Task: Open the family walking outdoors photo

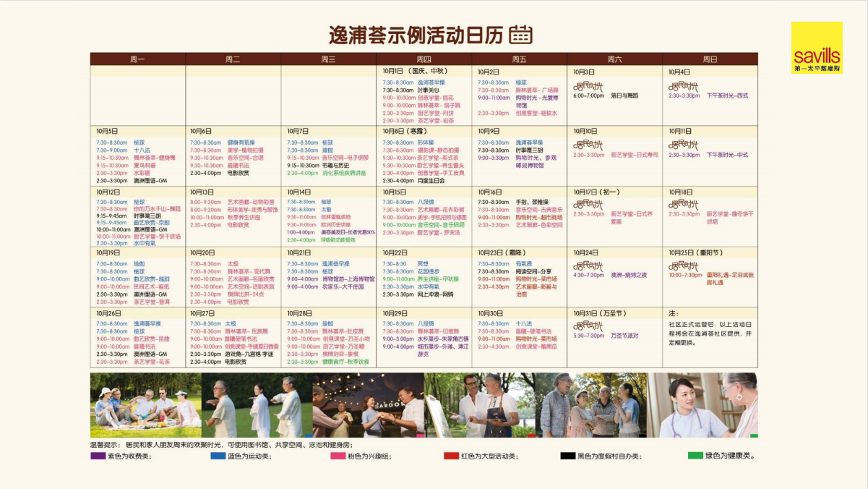Action: [x=590, y=405]
